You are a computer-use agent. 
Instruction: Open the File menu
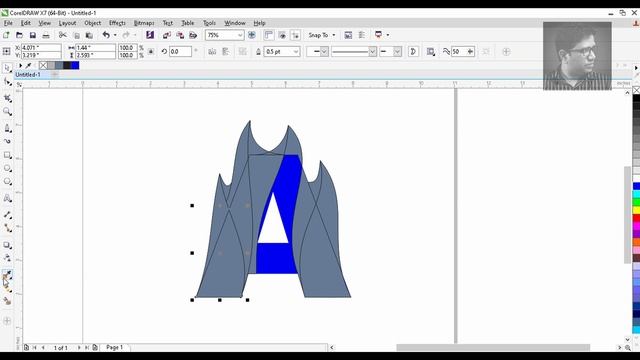(x=8, y=23)
